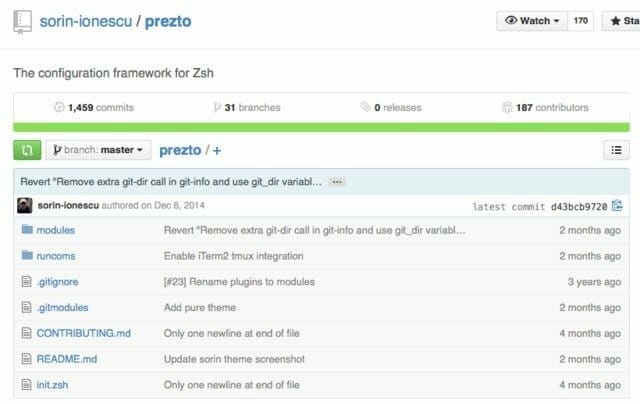The height and width of the screenshot is (404, 640).
Task: Click the Star button
Action: [x=621, y=21]
